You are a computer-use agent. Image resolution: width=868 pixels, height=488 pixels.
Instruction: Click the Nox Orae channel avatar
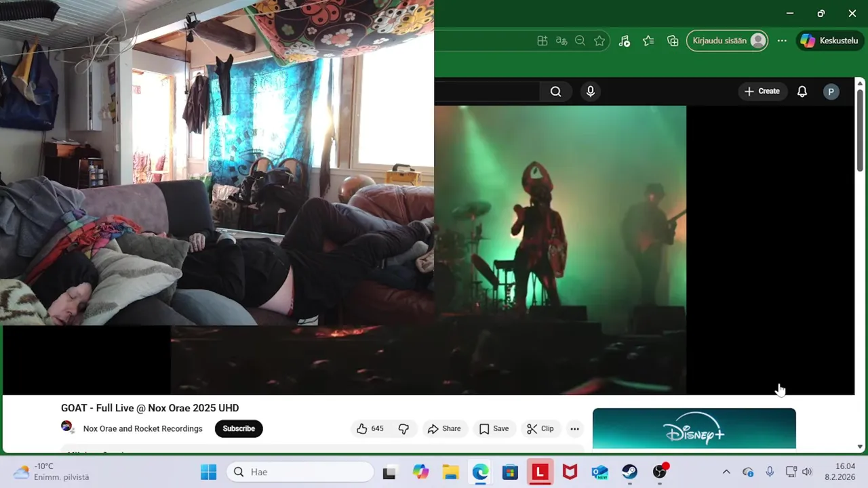(67, 427)
